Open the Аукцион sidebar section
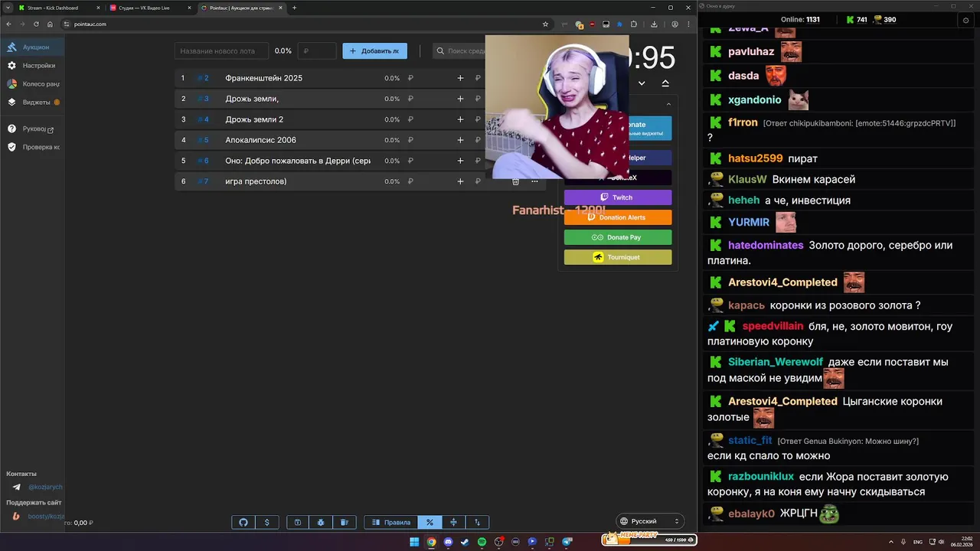Screen dimensions: 980x551 32,47
